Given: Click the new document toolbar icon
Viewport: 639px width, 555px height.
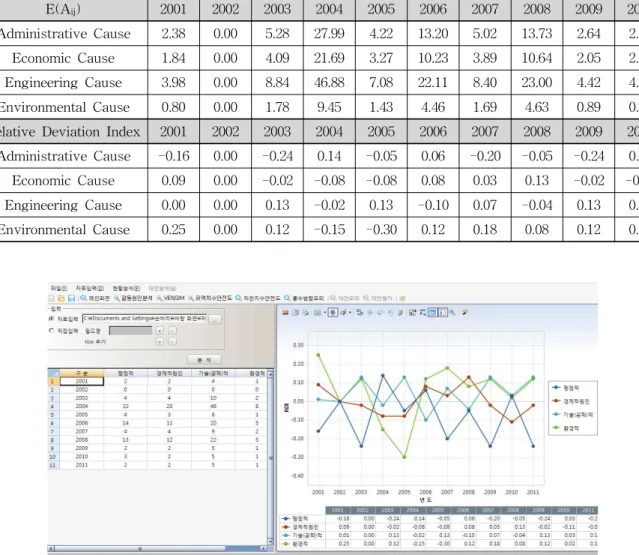Looking at the screenshot, I should (x=51, y=298).
